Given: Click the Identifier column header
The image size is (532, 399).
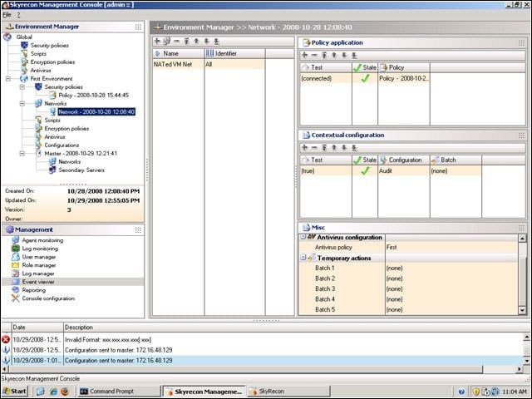Looking at the screenshot, I should pos(234,53).
